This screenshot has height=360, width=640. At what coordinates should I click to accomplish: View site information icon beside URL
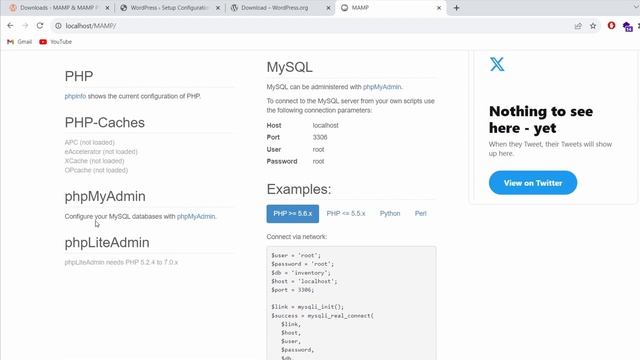click(x=58, y=26)
